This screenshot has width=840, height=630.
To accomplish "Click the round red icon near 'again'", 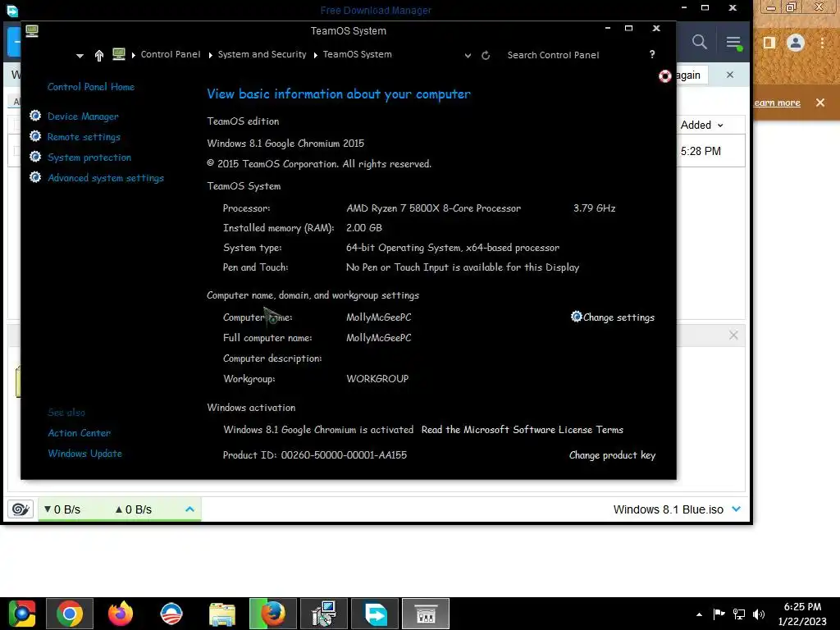I will [x=664, y=76].
